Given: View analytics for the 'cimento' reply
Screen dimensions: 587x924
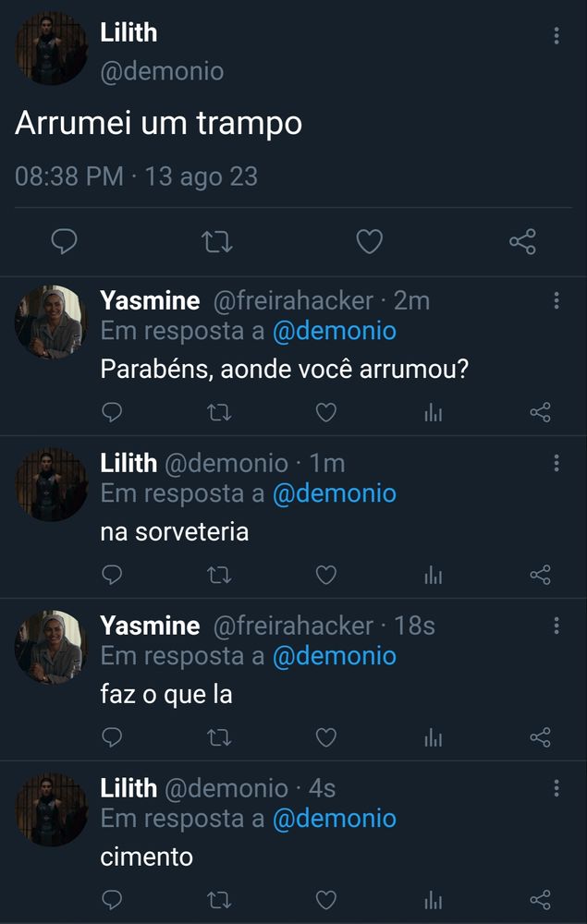Looking at the screenshot, I should [x=433, y=899].
